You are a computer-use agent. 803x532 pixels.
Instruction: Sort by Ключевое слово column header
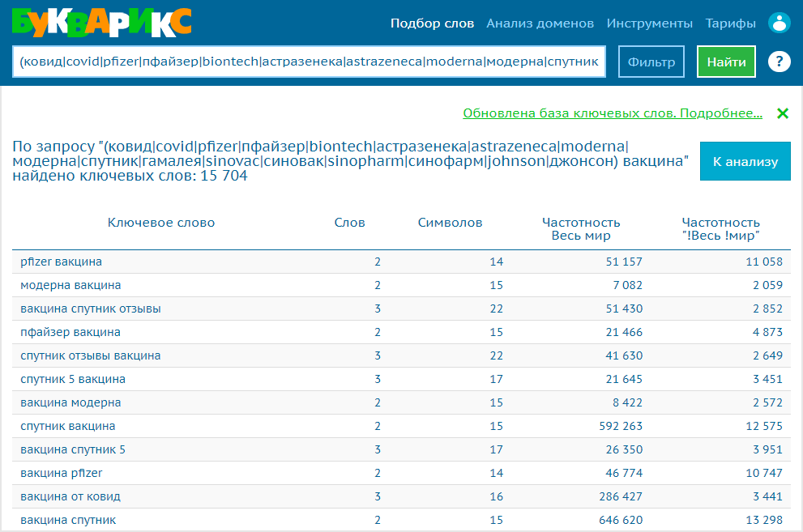(160, 223)
